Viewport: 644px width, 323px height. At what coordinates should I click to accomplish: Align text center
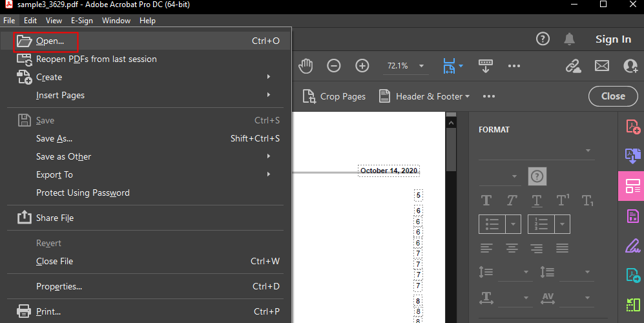(x=512, y=248)
